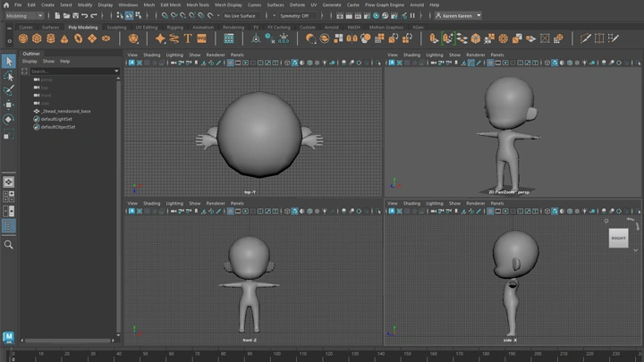Expand the Kareem Kareem account dropdown
644x362 pixels.
tap(458, 15)
